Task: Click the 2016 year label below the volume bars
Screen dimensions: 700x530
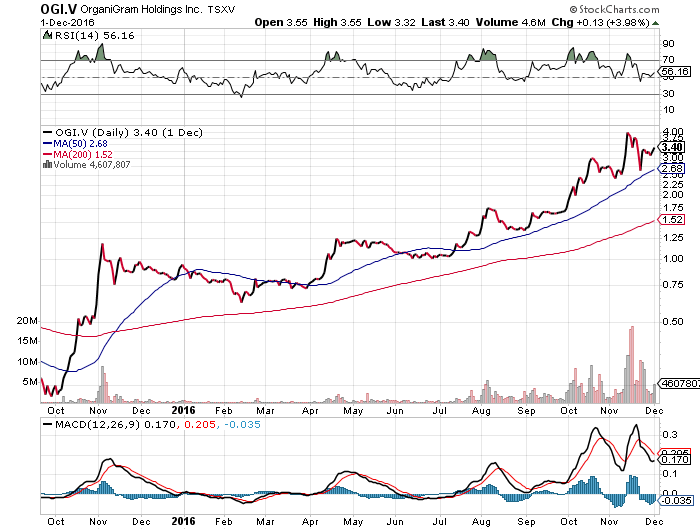Action: (x=183, y=410)
